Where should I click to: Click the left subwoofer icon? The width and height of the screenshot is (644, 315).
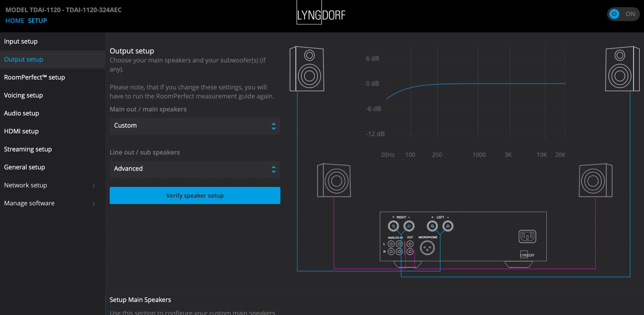(x=334, y=180)
